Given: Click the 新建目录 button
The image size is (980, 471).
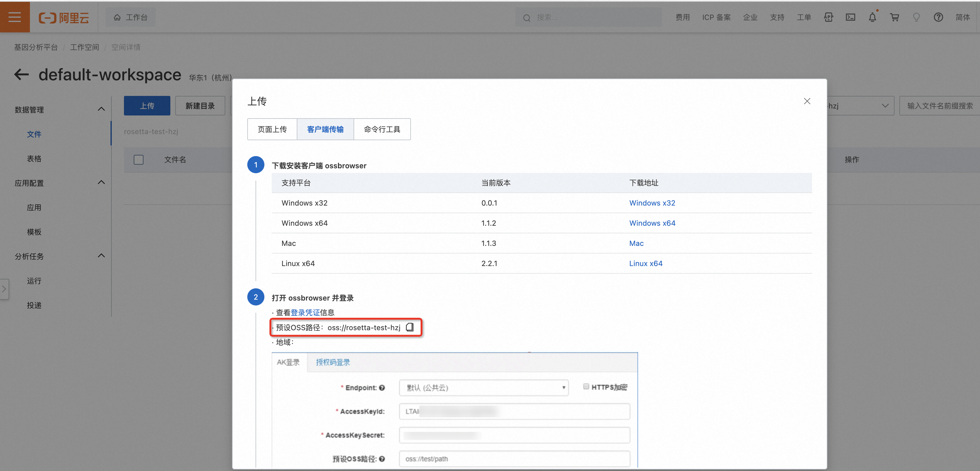Looking at the screenshot, I should [200, 105].
